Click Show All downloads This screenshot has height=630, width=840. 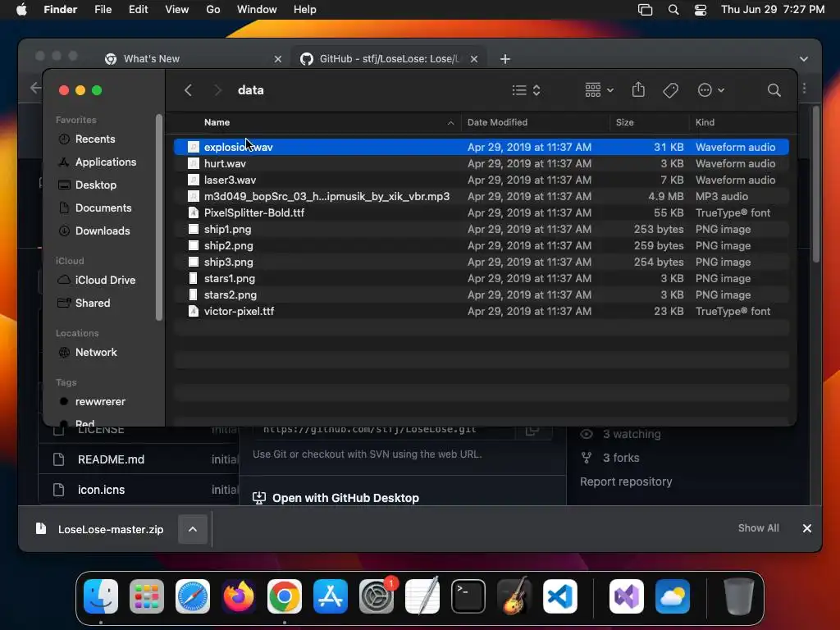(x=758, y=528)
